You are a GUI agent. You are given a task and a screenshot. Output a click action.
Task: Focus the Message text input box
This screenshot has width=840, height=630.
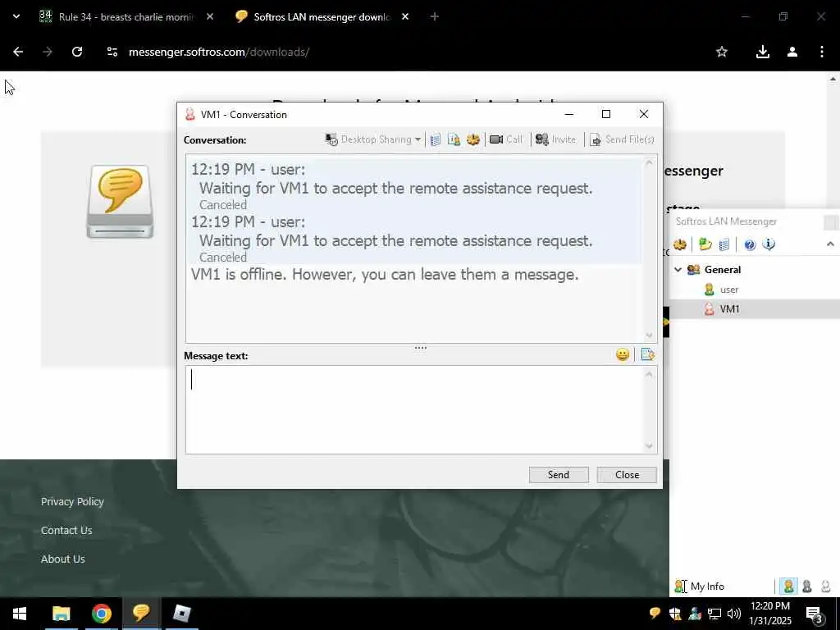point(416,410)
